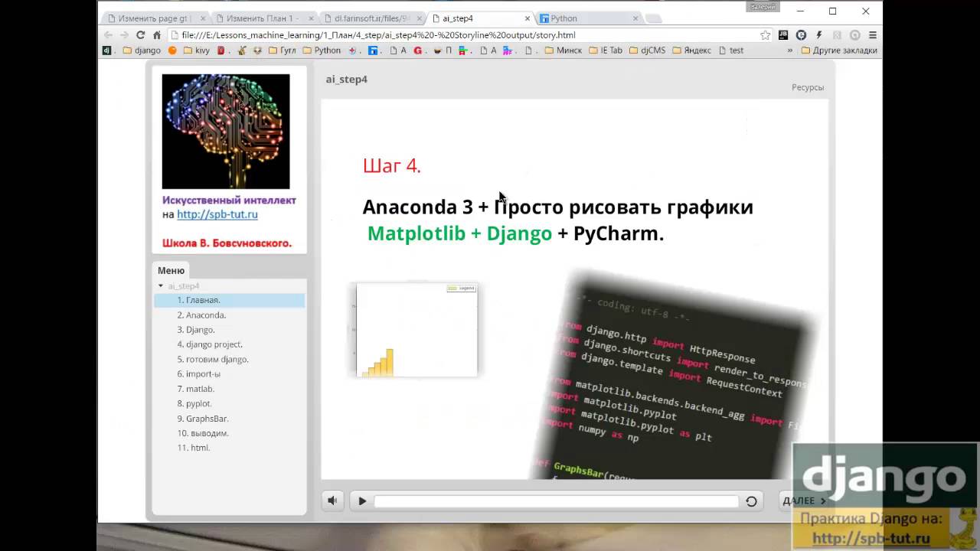Replay the slide from the start
980x551 pixels.
point(751,501)
